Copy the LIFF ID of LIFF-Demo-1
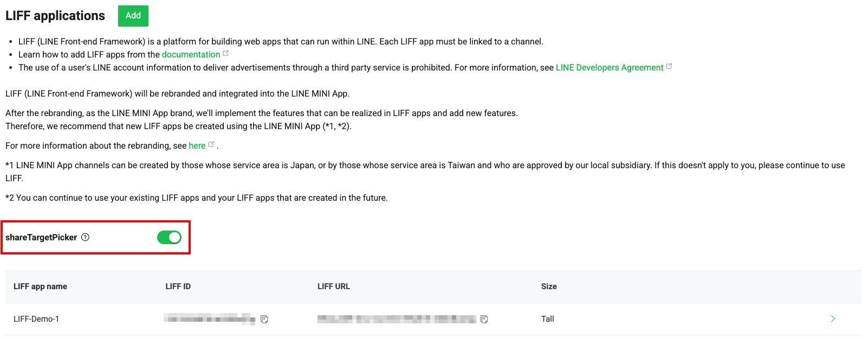This screenshot has width=868, height=338. click(264, 319)
